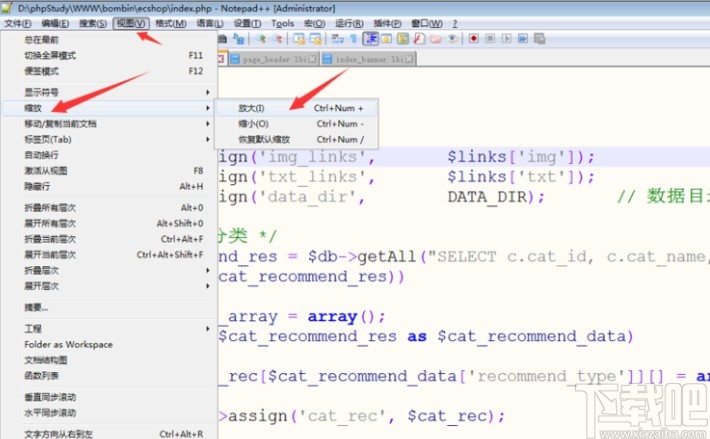Close the index_banner.lbi tab
Image resolution: width=710 pixels, height=439 pixels.
coord(409,59)
